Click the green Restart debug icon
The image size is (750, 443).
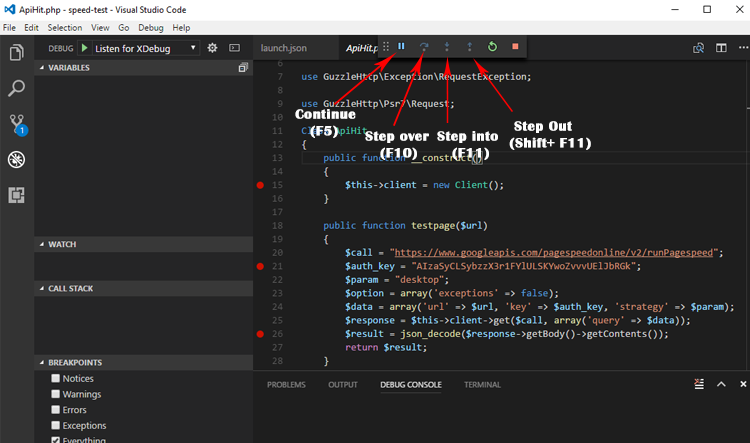pos(492,47)
